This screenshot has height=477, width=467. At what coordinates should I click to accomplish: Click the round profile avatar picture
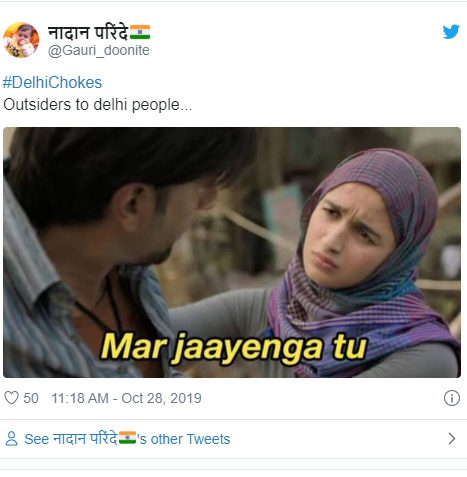coord(21,40)
